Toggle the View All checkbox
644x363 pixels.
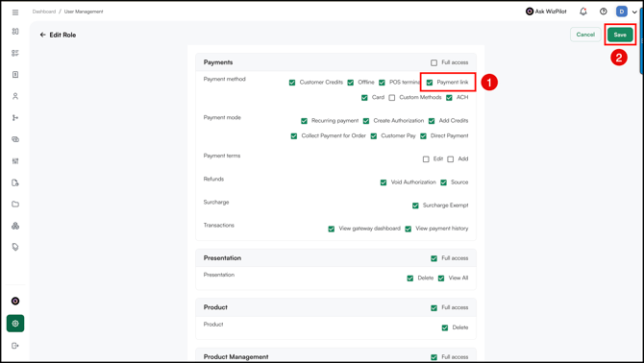440,278
